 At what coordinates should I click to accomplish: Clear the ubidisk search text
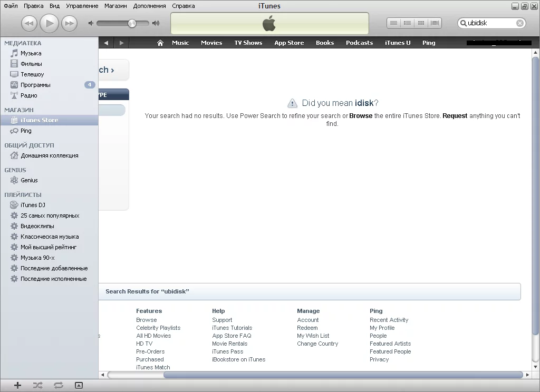coord(520,23)
